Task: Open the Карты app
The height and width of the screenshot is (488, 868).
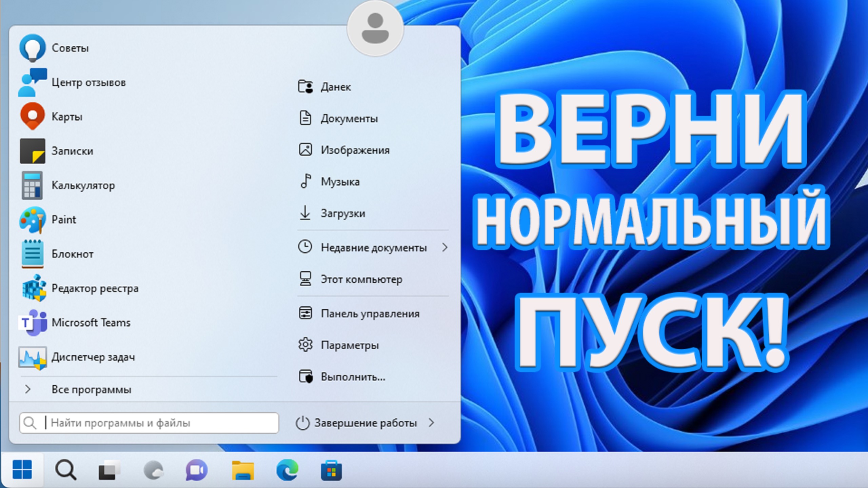Action: point(67,117)
